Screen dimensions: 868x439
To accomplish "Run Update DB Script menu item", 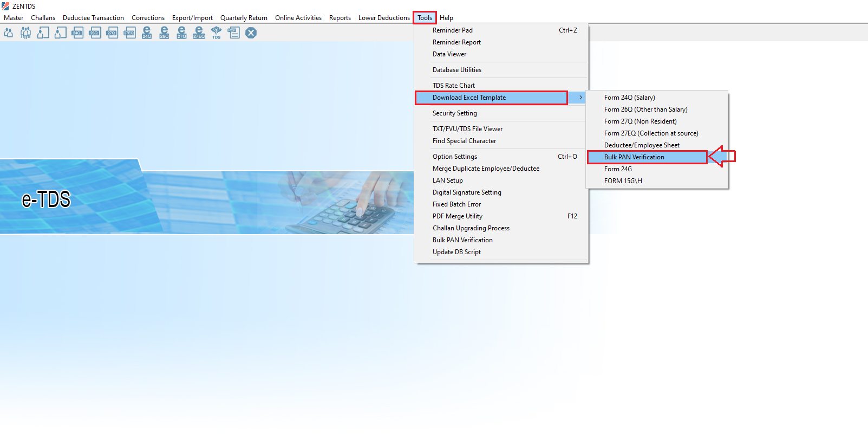I will click(x=501, y=252).
